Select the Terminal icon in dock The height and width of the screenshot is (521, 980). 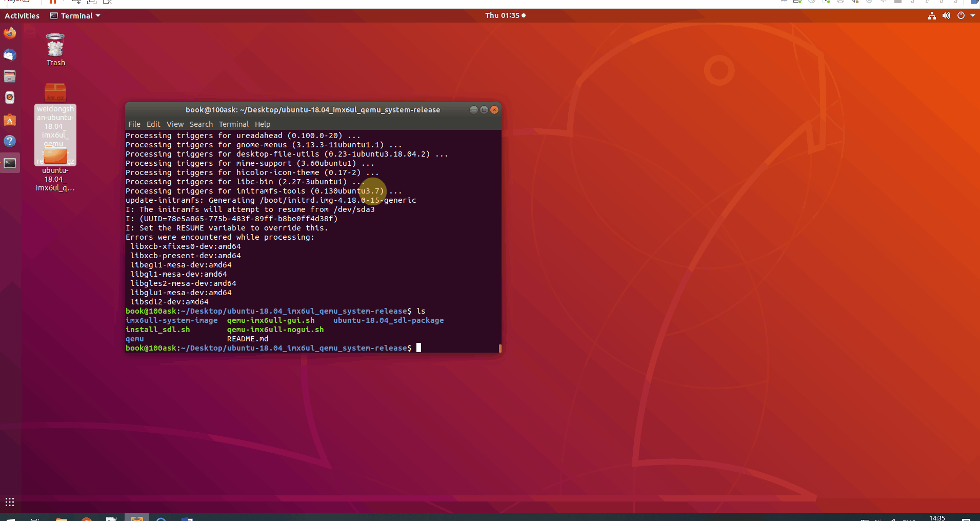(x=10, y=163)
